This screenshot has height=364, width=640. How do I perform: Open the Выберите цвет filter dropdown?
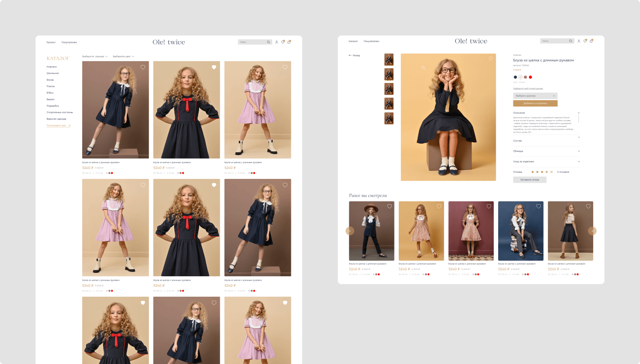pyautogui.click(x=123, y=56)
